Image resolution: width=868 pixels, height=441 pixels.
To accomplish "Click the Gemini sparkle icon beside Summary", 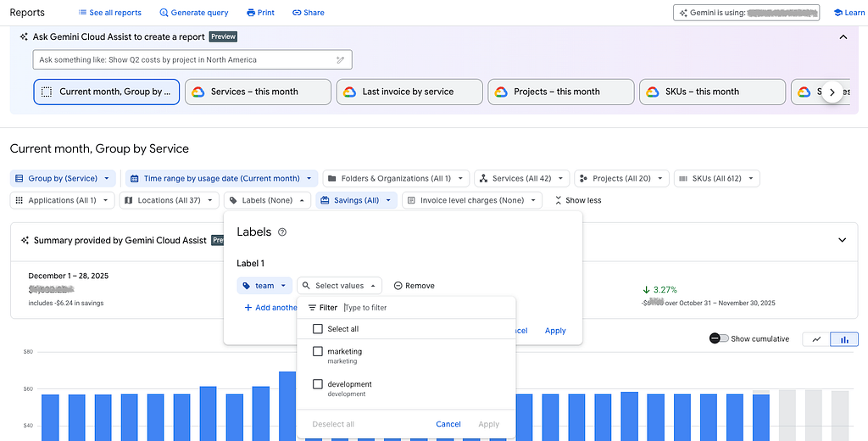I will pyautogui.click(x=25, y=241).
